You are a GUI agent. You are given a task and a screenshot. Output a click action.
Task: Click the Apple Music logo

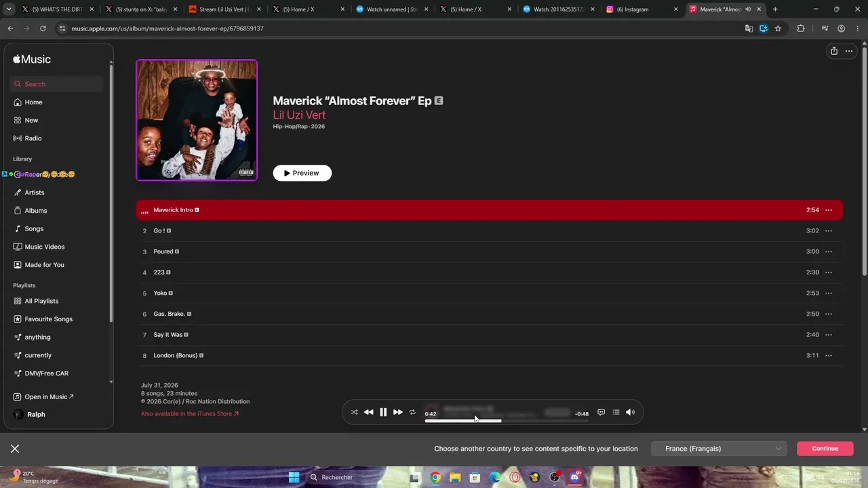(32, 59)
